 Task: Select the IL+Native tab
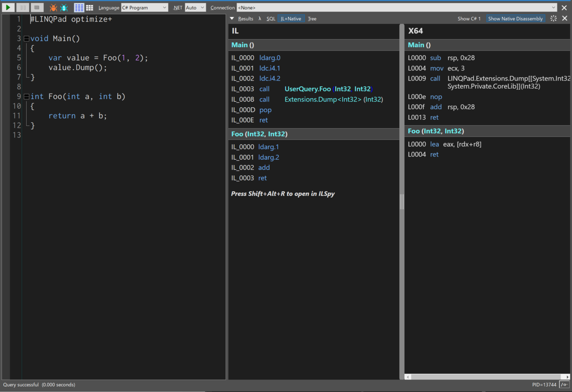(291, 19)
